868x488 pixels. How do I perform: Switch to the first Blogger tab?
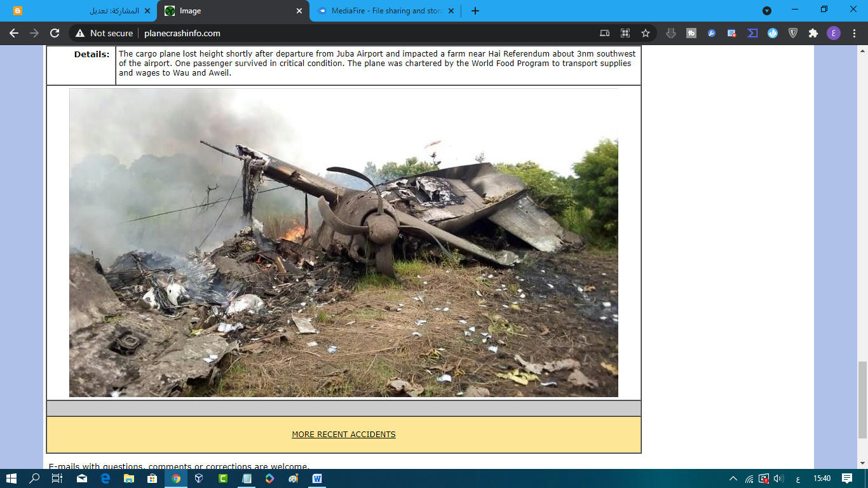coord(83,11)
